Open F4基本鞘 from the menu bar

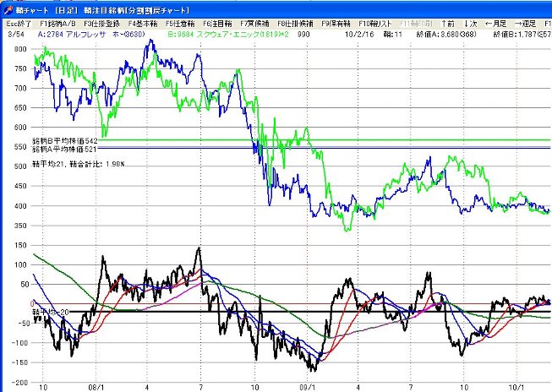pos(143,24)
